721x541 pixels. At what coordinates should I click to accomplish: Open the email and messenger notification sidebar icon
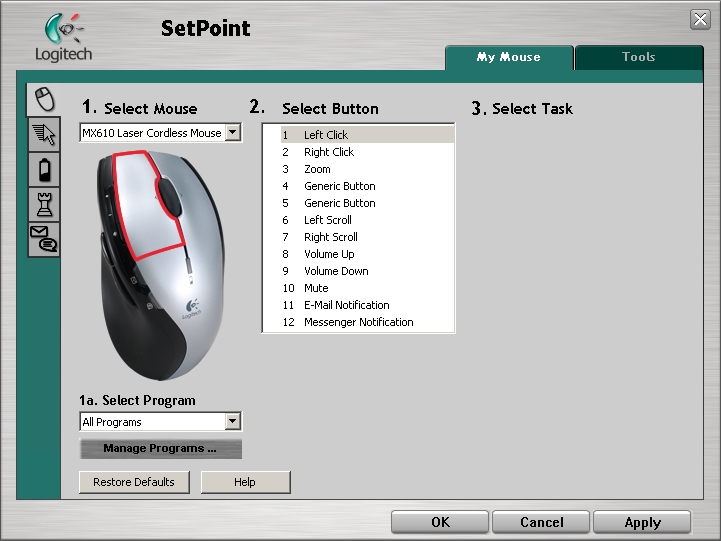pos(43,238)
